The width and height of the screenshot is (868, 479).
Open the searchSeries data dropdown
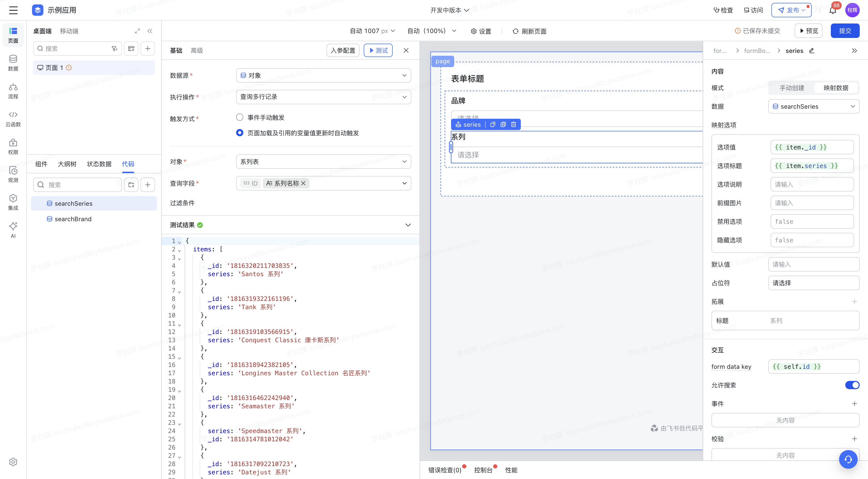pyautogui.click(x=814, y=106)
